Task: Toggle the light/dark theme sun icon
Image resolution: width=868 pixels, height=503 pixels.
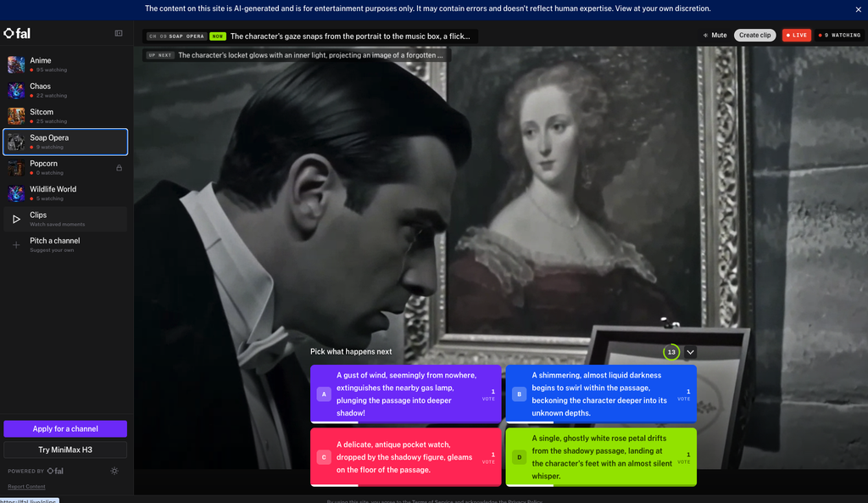Action: (x=114, y=471)
